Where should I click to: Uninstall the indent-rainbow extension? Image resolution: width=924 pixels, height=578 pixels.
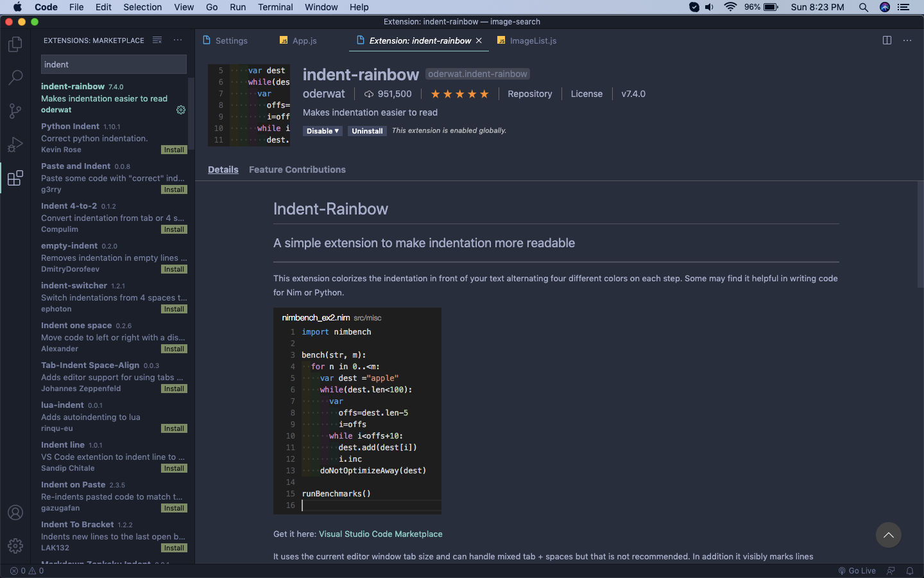[367, 131]
